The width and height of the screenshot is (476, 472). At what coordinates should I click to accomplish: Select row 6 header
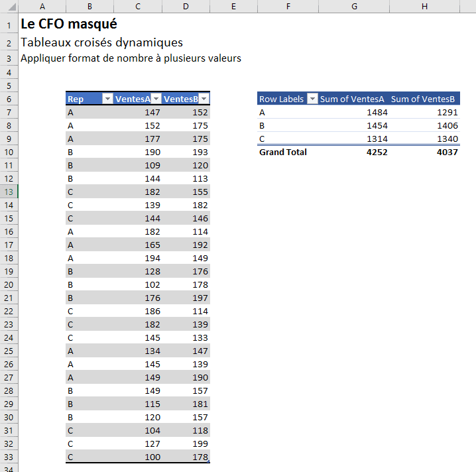coord(9,99)
